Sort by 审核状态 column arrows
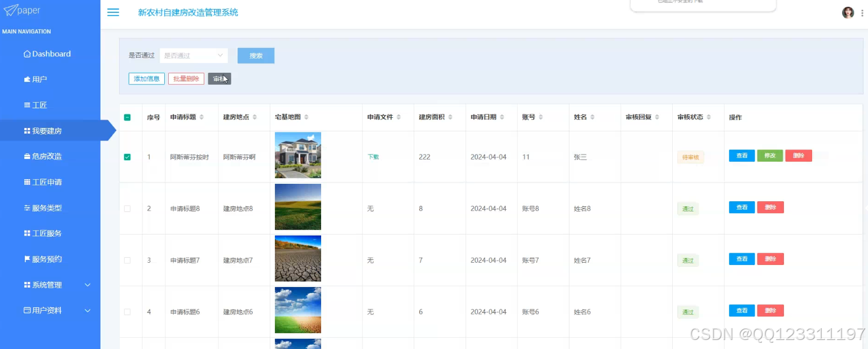 click(x=709, y=117)
